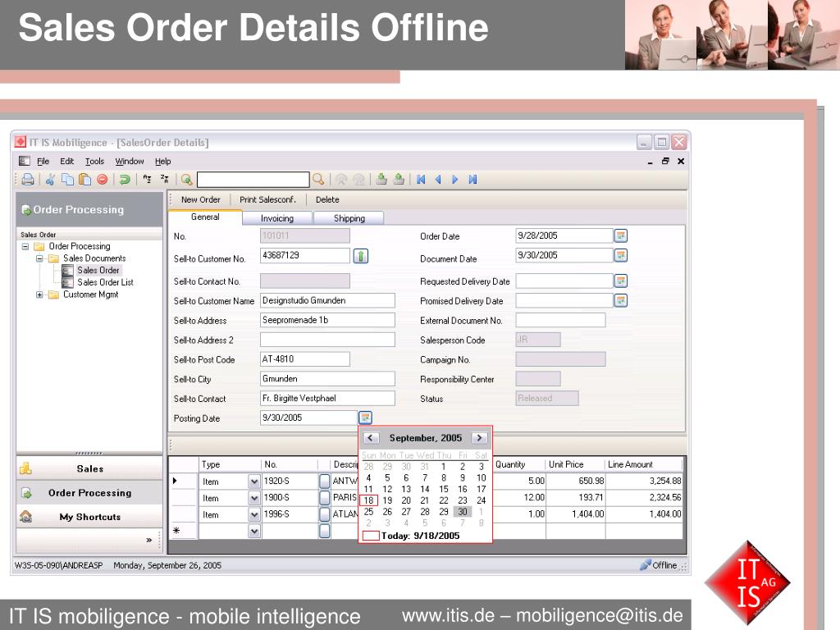Image resolution: width=840 pixels, height=630 pixels.
Task: Click the Delete button
Action: pyautogui.click(x=327, y=199)
